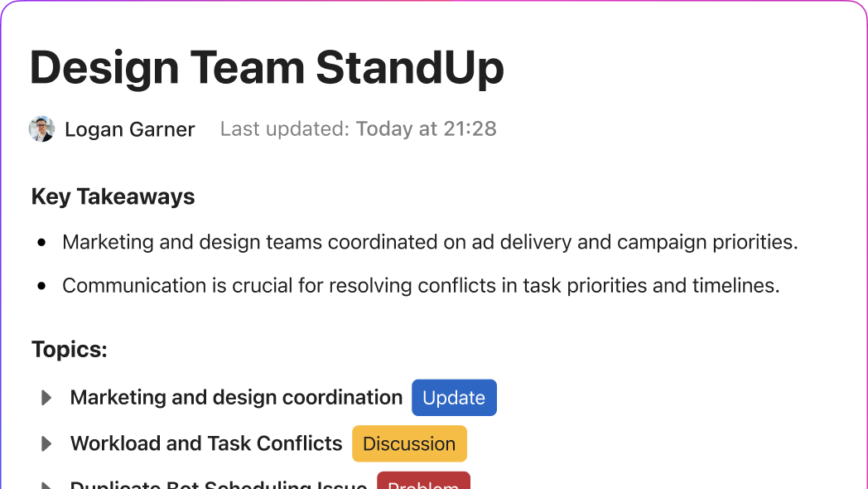Click the Last updated timestamp
This screenshot has width=868, height=489.
(x=358, y=129)
